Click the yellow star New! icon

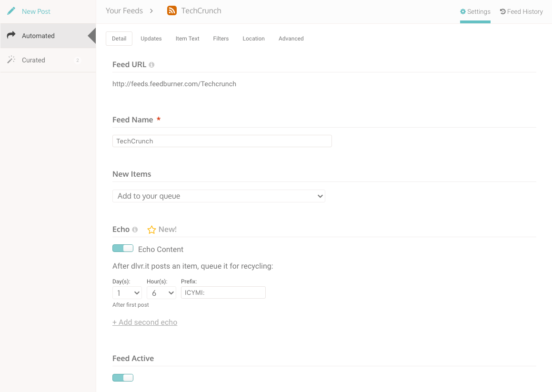pyautogui.click(x=152, y=230)
